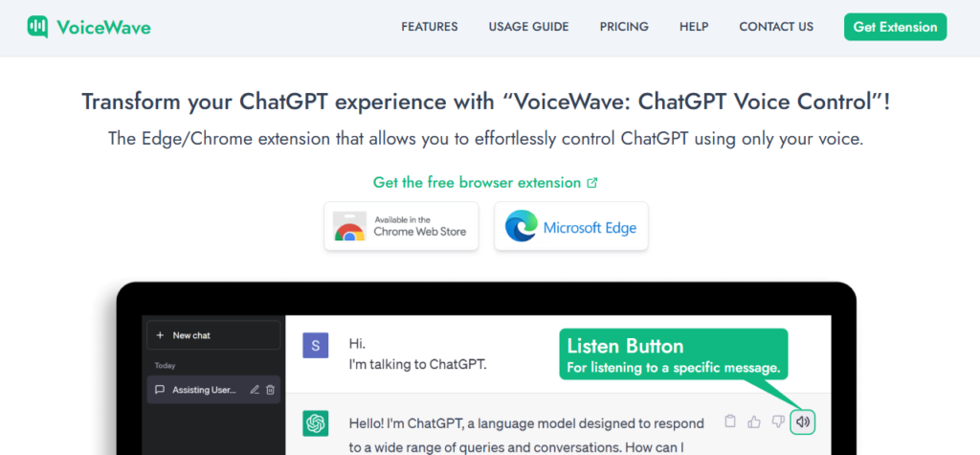This screenshot has height=455, width=980.
Task: Click the Microsoft Edge badge
Action: [x=571, y=226]
